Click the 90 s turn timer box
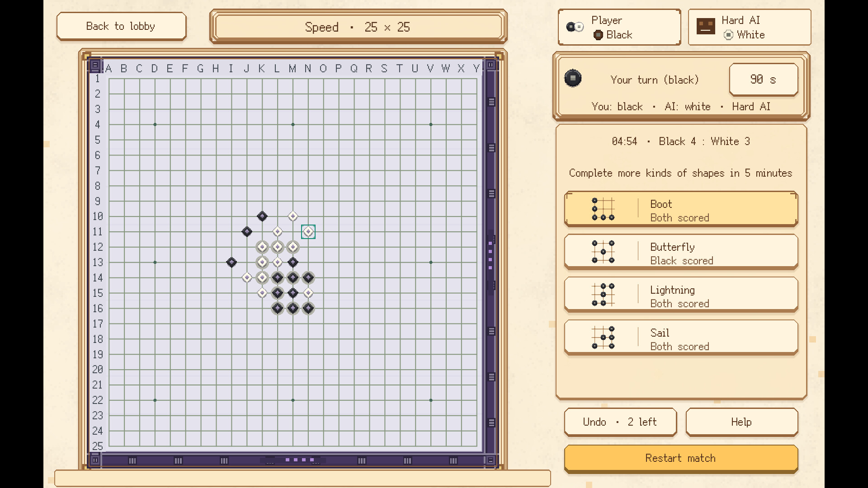 pyautogui.click(x=764, y=80)
